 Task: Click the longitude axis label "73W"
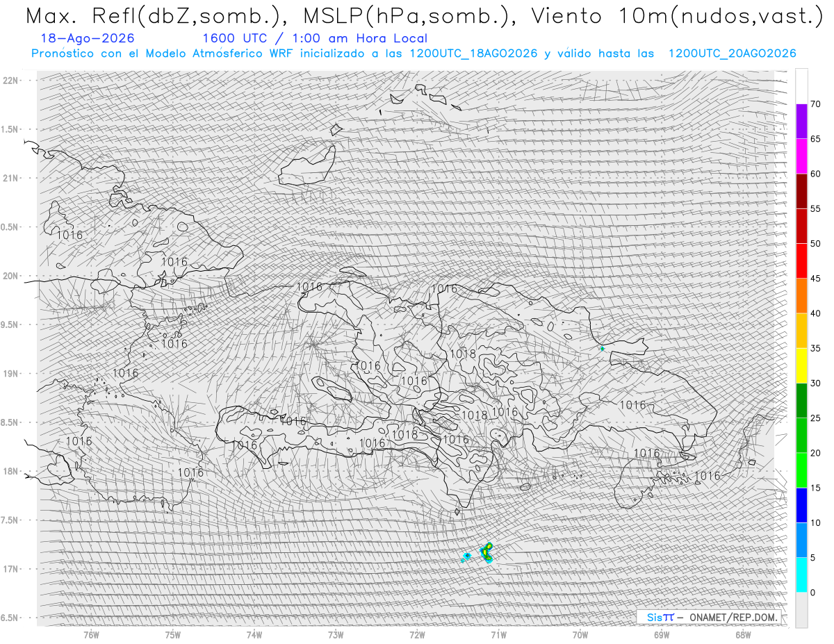coord(336,635)
